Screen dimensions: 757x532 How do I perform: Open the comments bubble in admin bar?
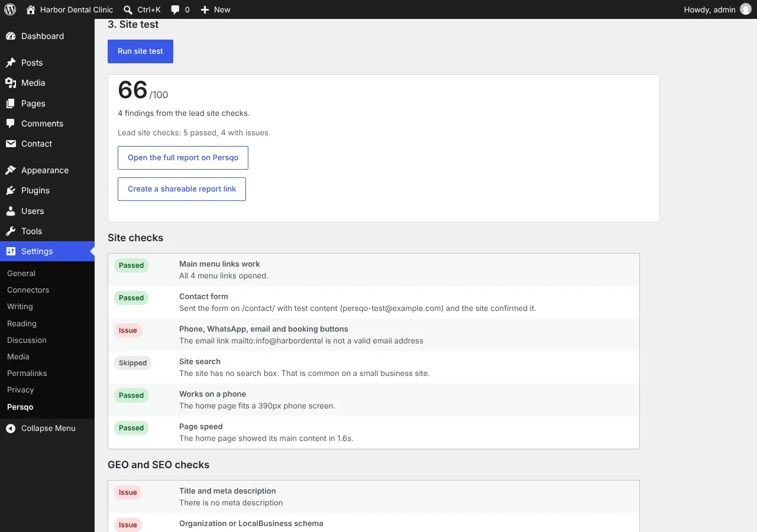click(x=175, y=9)
